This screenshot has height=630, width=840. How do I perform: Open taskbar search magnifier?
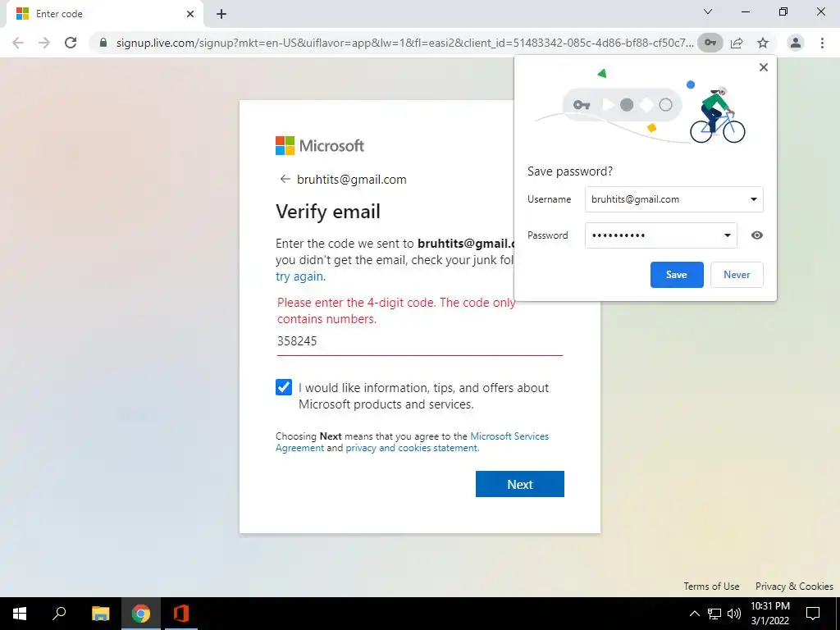click(59, 614)
